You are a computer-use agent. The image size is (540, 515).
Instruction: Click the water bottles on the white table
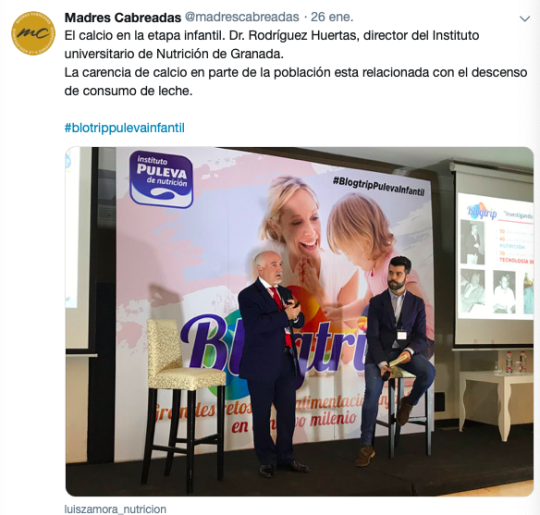point(516,361)
